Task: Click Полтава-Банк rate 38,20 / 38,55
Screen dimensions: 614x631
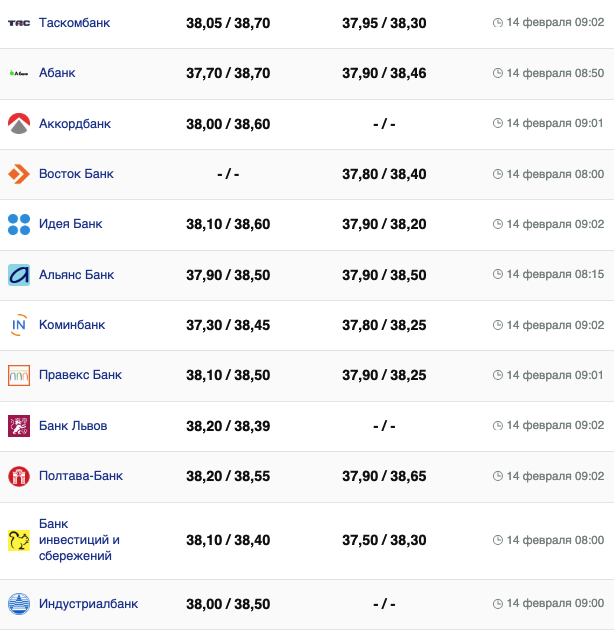Action: click(x=228, y=476)
